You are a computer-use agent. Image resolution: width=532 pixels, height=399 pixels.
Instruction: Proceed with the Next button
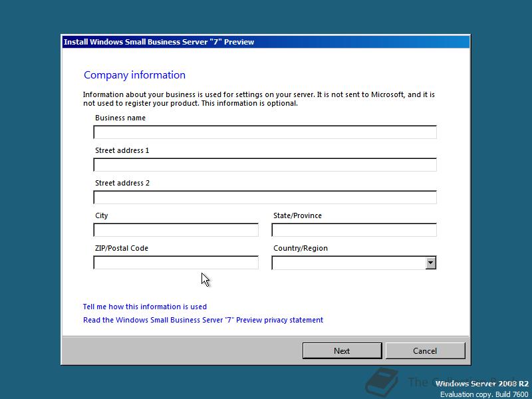pos(342,351)
